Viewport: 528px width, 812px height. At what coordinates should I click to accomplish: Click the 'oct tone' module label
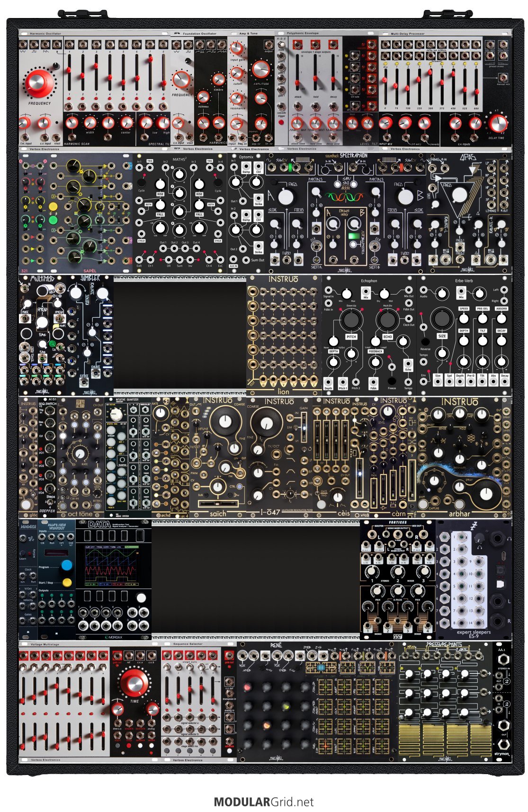[81, 514]
